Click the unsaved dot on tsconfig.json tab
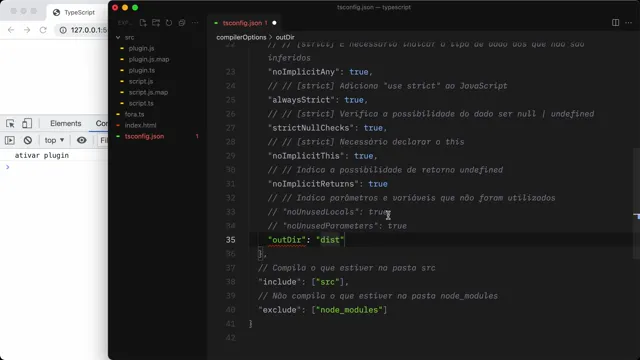The width and height of the screenshot is (640, 360). tap(274, 23)
